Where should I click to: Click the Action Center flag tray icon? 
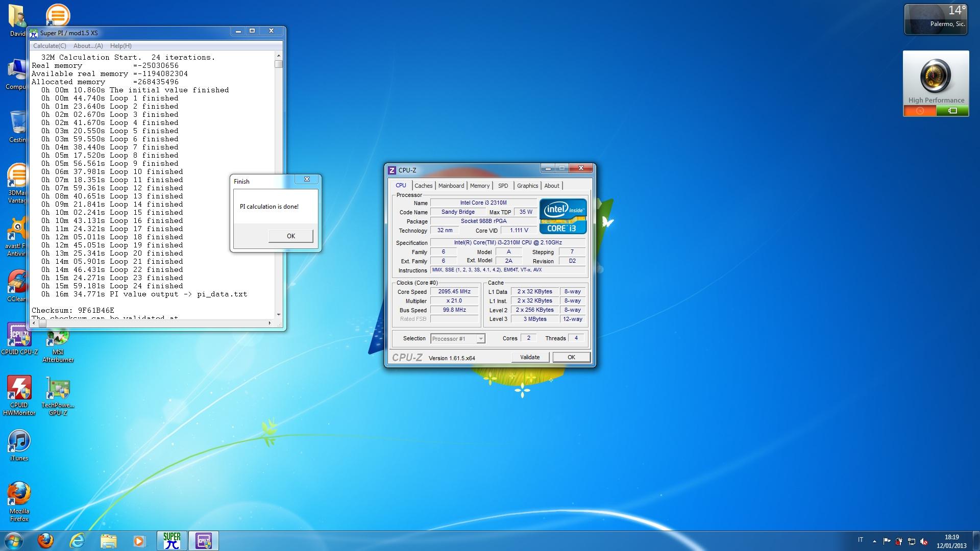(887, 541)
